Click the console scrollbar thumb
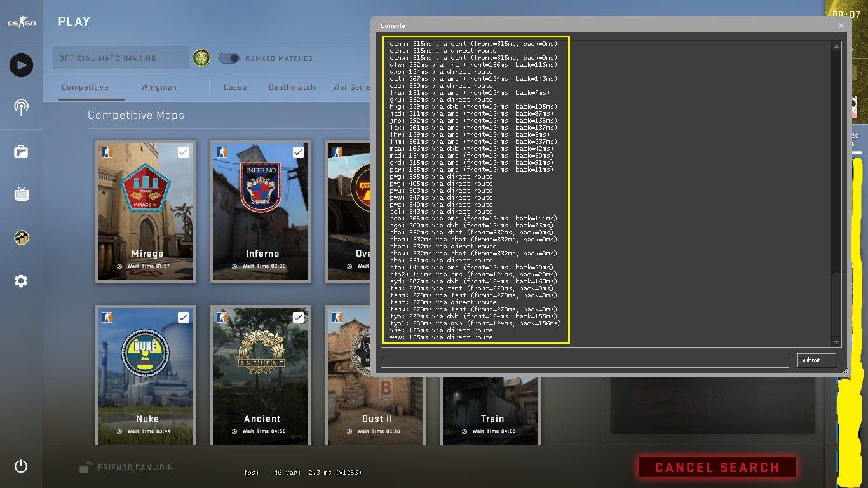The width and height of the screenshot is (868, 488). 836,306
